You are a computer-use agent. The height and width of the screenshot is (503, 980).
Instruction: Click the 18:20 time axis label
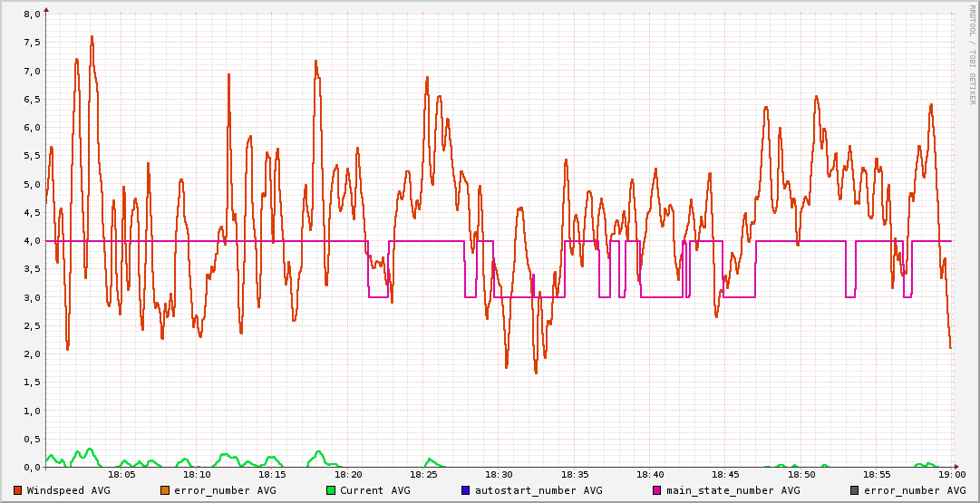(x=348, y=474)
